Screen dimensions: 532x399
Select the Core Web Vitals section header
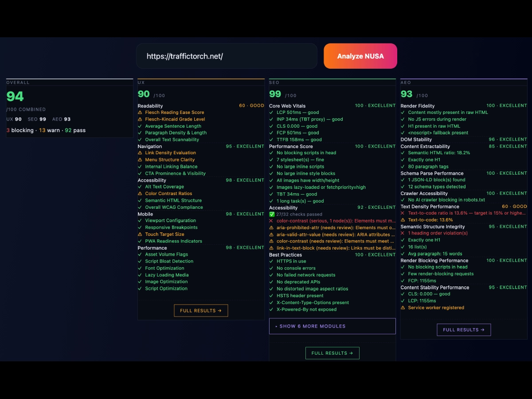tap(287, 106)
